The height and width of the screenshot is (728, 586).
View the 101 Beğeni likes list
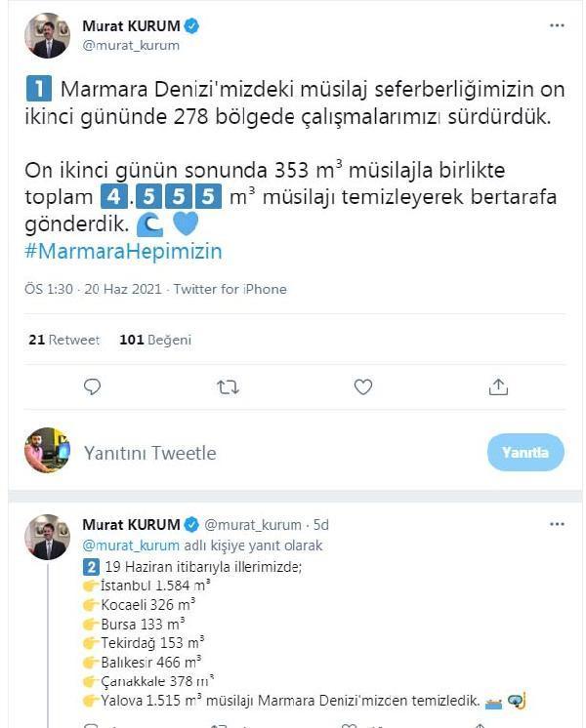pyautogui.click(x=154, y=340)
